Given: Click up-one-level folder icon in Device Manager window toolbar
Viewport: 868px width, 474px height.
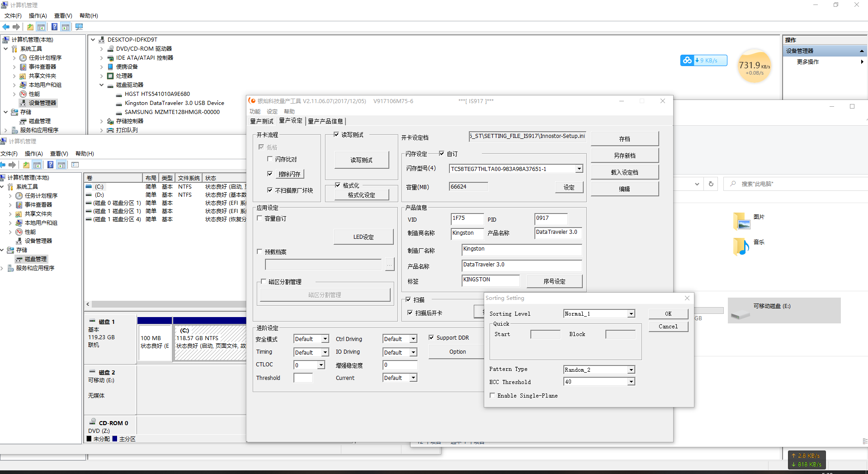Looking at the screenshot, I should point(30,27).
